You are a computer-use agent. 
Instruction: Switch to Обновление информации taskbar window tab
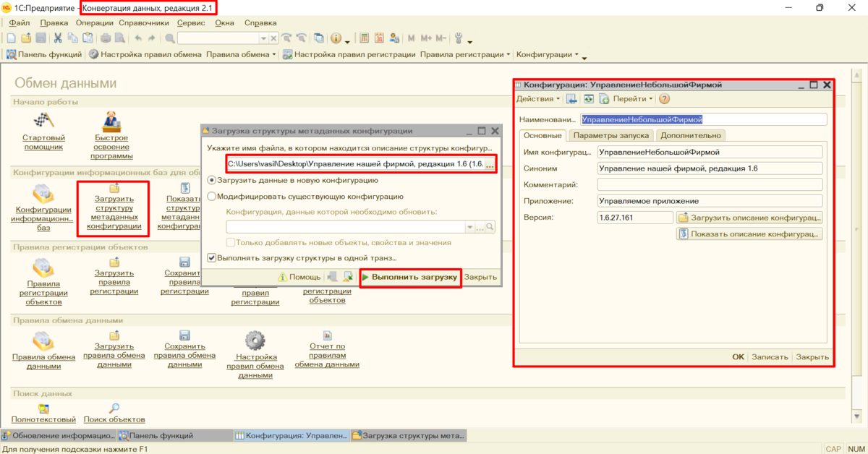click(x=59, y=436)
